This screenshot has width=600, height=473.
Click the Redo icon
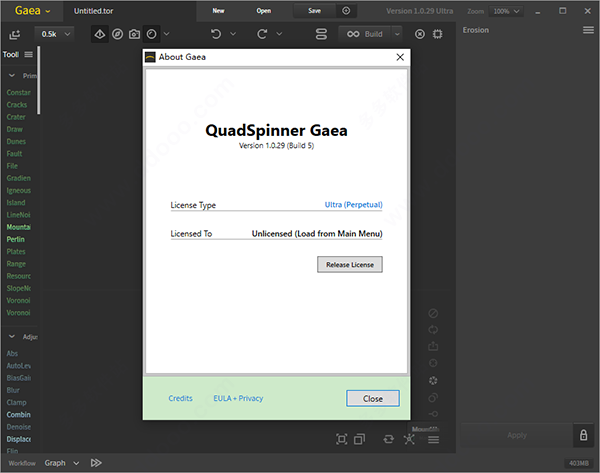click(x=262, y=34)
